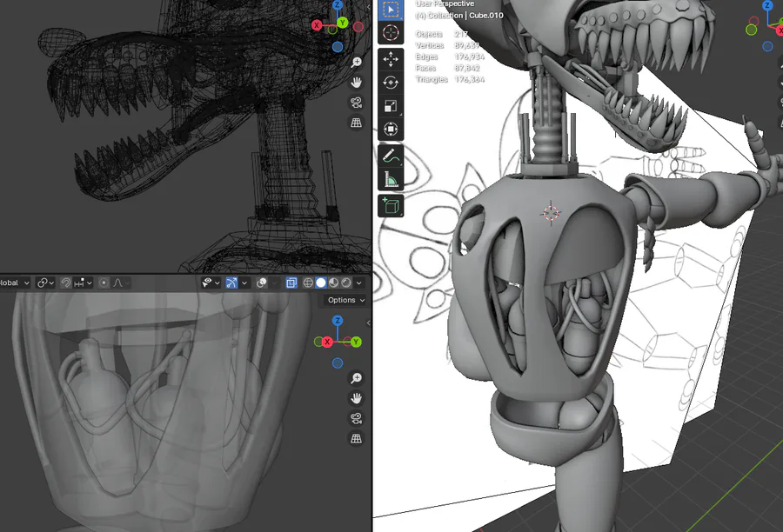This screenshot has height=532, width=783.
Task: Pick the Measure ruler tool
Action: tap(391, 179)
